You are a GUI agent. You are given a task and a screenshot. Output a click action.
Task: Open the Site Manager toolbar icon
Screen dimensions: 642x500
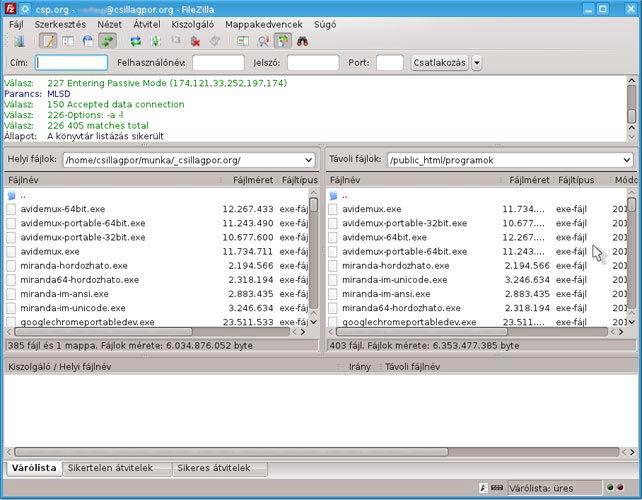[19, 41]
